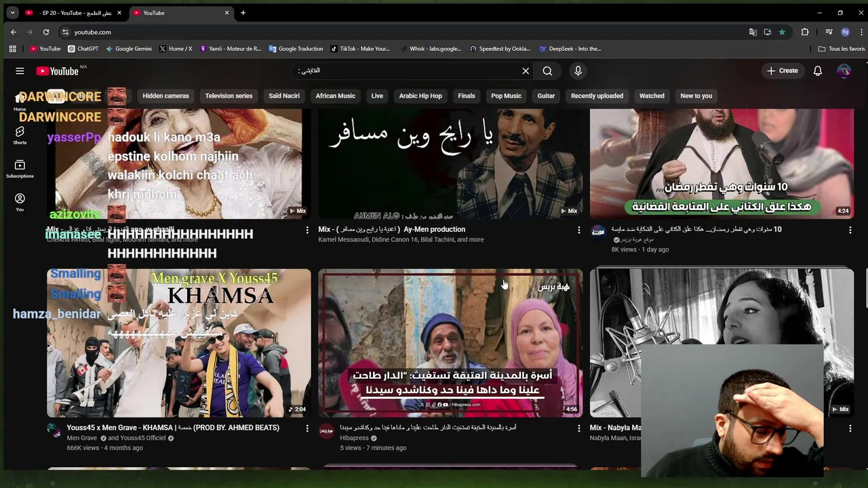868x488 pixels.
Task: Select the Pop Music chip
Action: (506, 96)
